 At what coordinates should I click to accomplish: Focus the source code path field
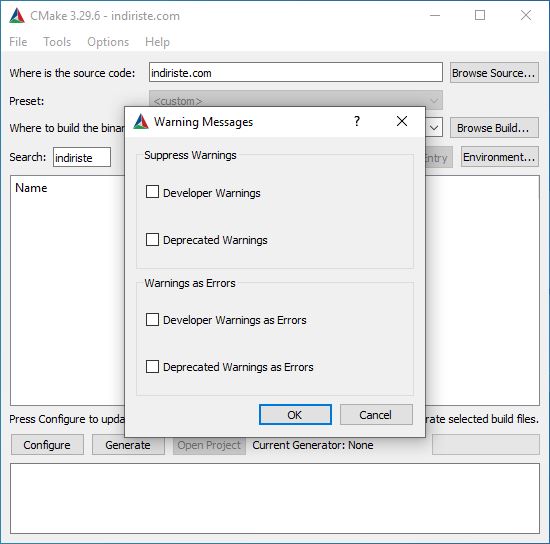pos(296,72)
